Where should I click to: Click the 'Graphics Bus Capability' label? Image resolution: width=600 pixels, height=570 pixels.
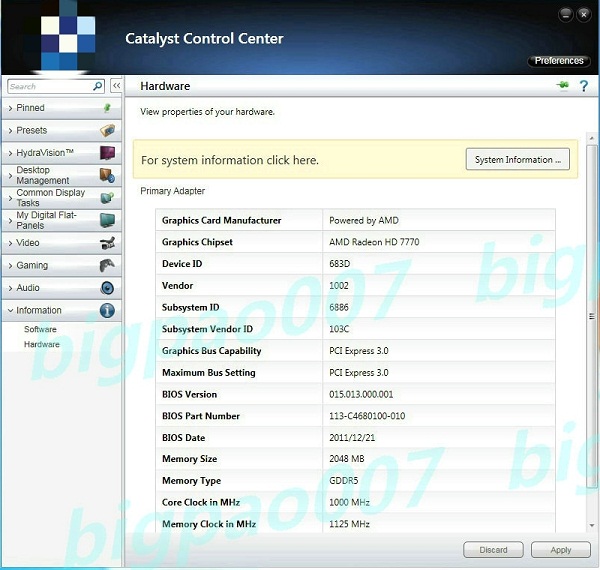[212, 351]
